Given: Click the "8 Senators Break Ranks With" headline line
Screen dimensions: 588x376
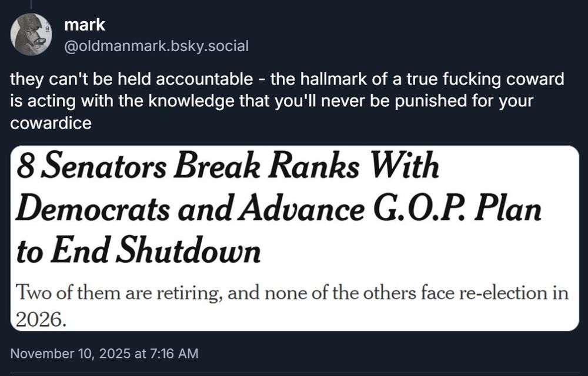Looking at the screenshot, I should 228,168.
